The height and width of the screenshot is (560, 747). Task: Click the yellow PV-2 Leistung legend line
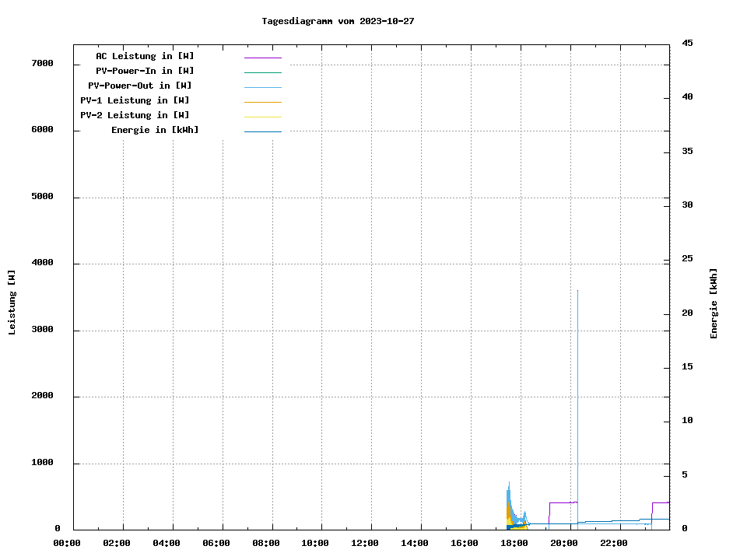262,117
